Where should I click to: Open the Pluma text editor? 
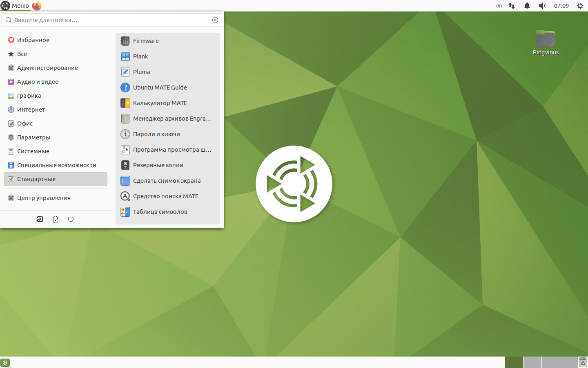(168, 72)
